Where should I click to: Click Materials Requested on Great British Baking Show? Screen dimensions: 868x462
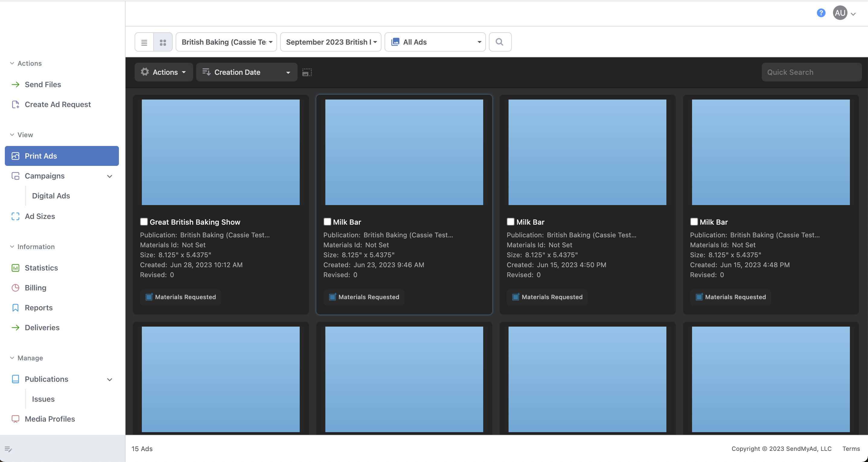pos(180,297)
